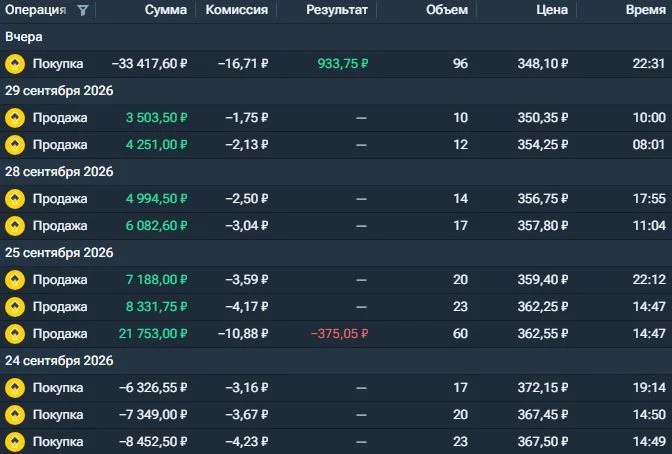Click the asset icon of the −7 349,00 ₽ purchase
Viewport: 672px width, 454px height.
pyautogui.click(x=15, y=415)
